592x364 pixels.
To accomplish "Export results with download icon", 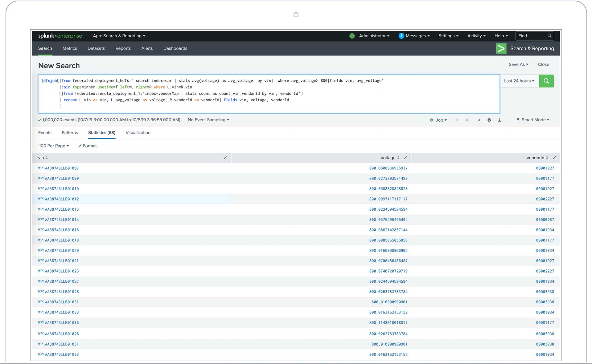I will pyautogui.click(x=499, y=120).
